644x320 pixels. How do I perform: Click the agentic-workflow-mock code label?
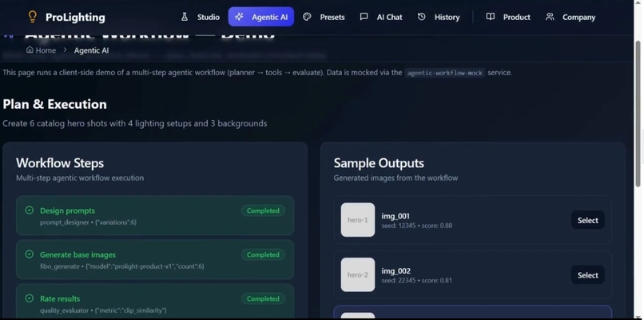(x=445, y=73)
